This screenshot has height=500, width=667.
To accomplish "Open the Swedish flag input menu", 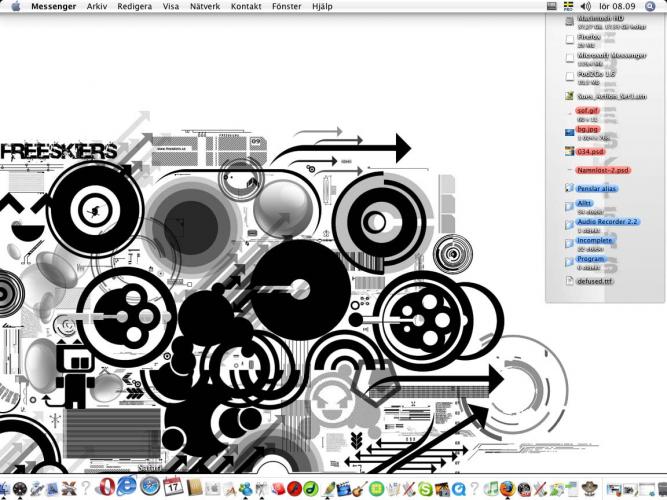I will point(568,6).
